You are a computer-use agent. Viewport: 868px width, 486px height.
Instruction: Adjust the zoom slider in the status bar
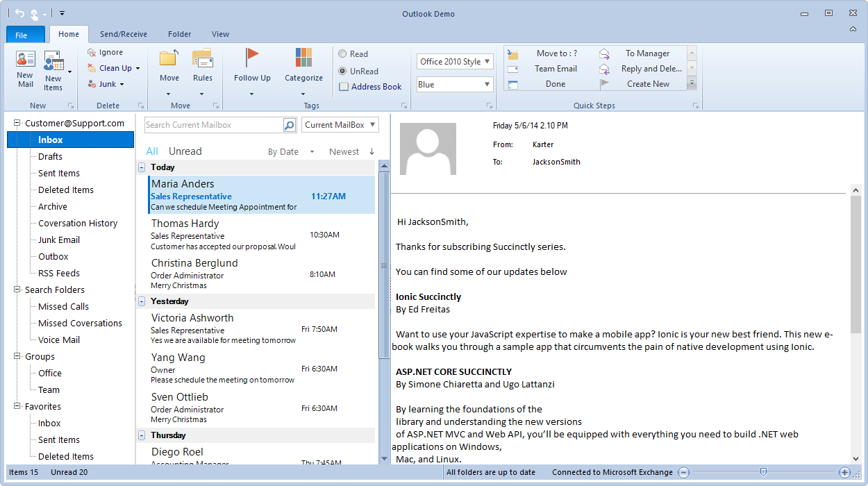(764, 472)
